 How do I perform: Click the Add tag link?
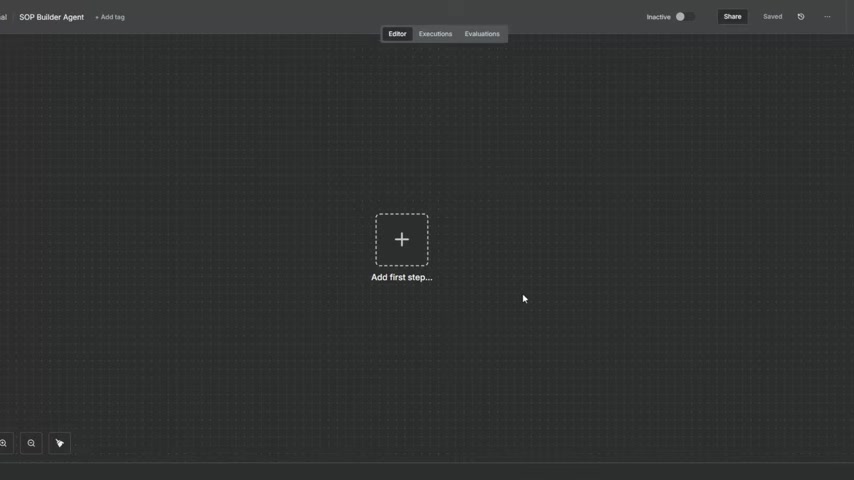tap(112, 17)
